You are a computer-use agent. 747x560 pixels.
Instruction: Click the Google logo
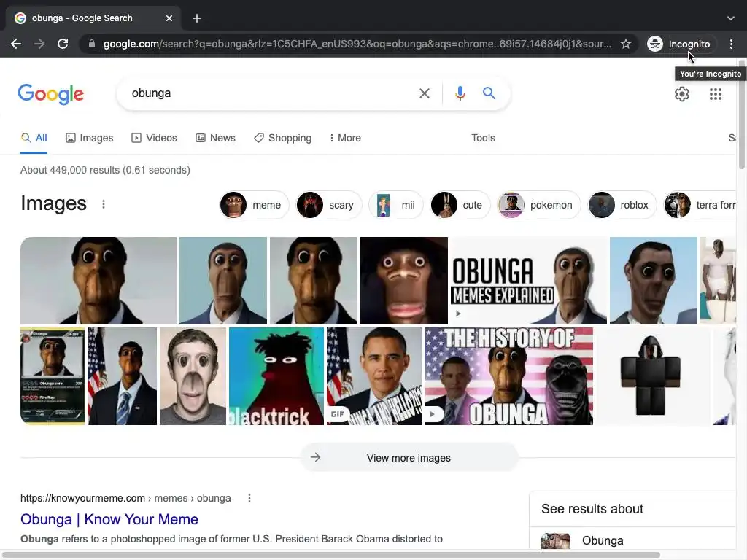(x=51, y=94)
